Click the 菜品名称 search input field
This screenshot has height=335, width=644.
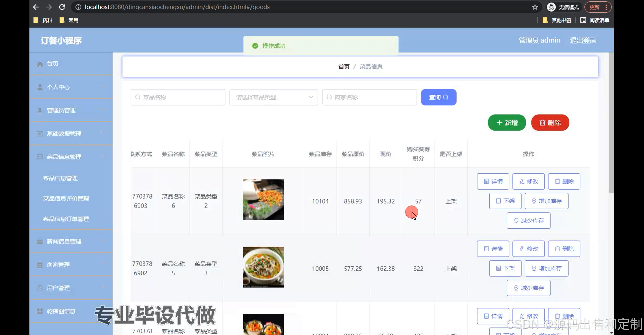click(178, 97)
